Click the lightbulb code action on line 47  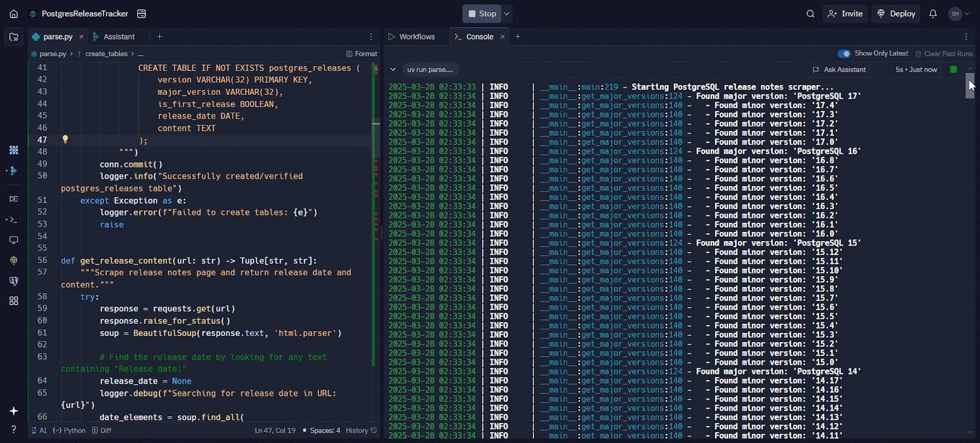tap(65, 140)
